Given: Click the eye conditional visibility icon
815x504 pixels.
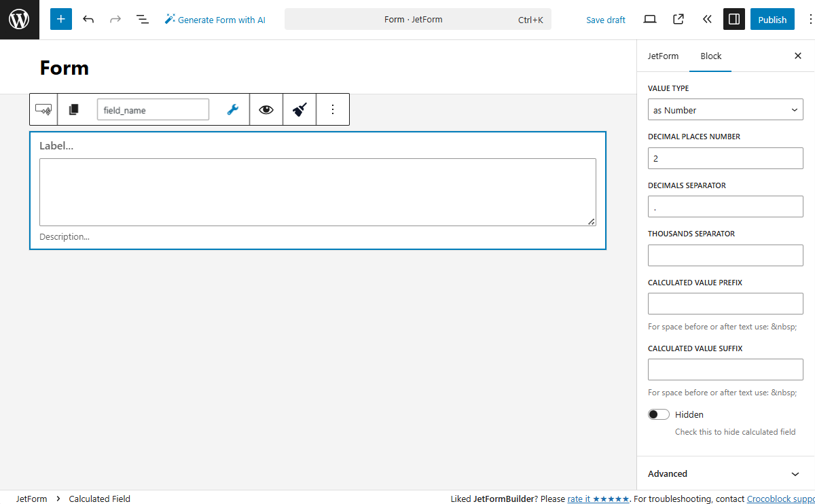Looking at the screenshot, I should pyautogui.click(x=266, y=109).
